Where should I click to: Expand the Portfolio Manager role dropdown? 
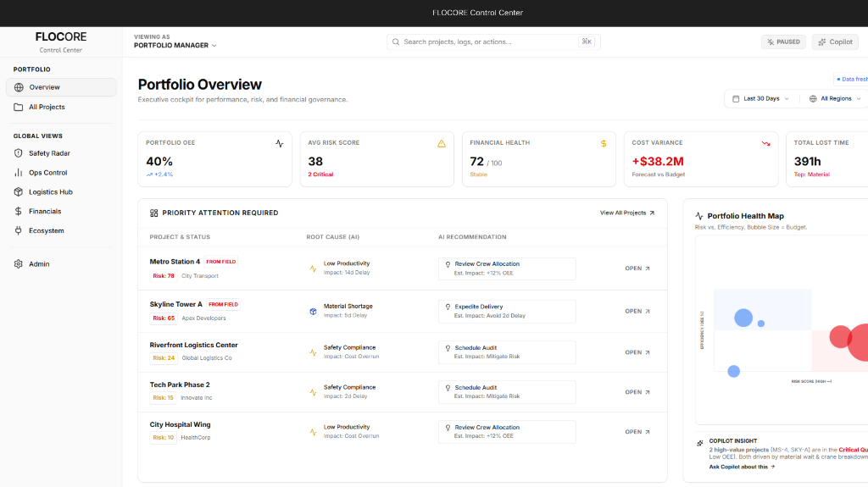[x=175, y=46]
